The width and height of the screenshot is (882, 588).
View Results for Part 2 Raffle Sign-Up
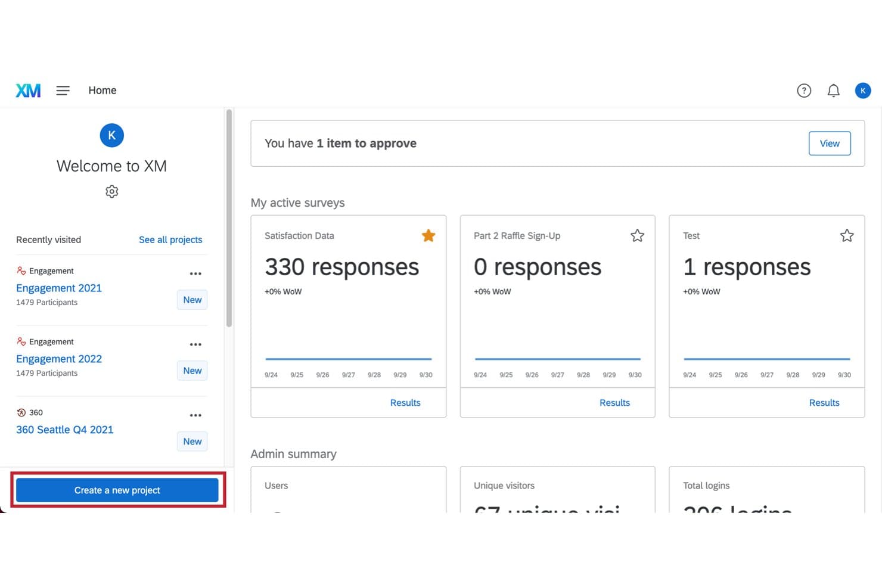tap(614, 403)
